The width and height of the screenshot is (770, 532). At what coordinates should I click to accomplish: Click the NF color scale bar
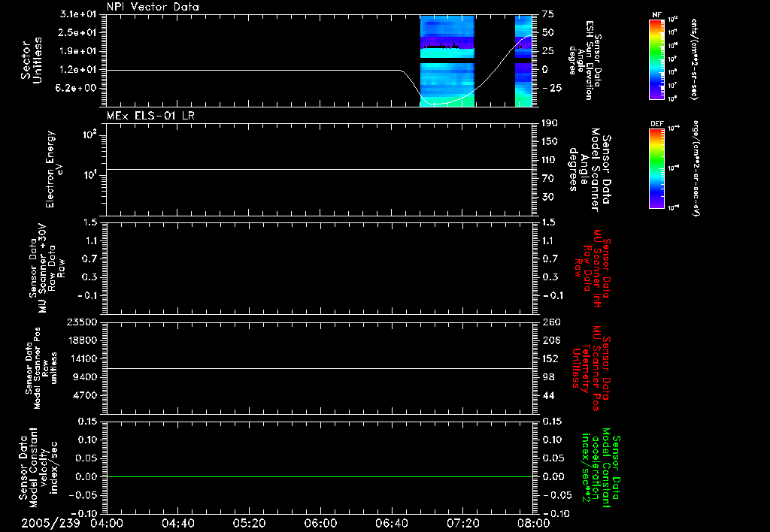click(656, 59)
